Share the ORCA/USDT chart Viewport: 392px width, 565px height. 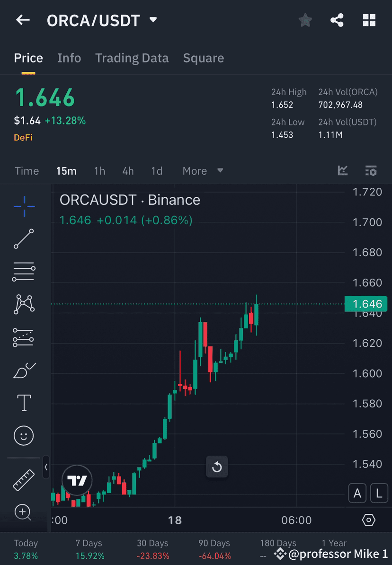tap(337, 20)
